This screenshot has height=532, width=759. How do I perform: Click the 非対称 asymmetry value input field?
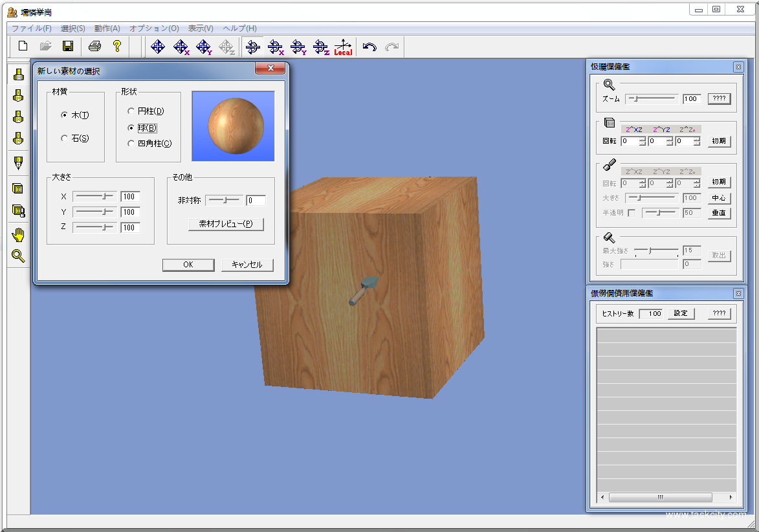pyautogui.click(x=256, y=201)
